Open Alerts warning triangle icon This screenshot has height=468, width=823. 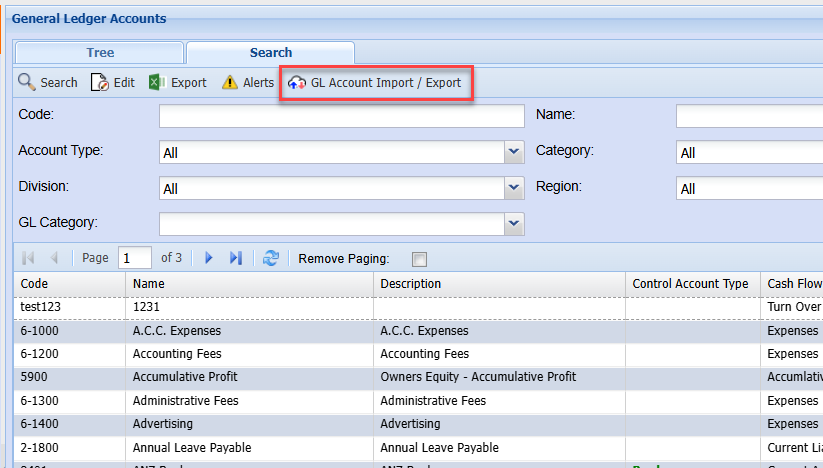pyautogui.click(x=230, y=83)
